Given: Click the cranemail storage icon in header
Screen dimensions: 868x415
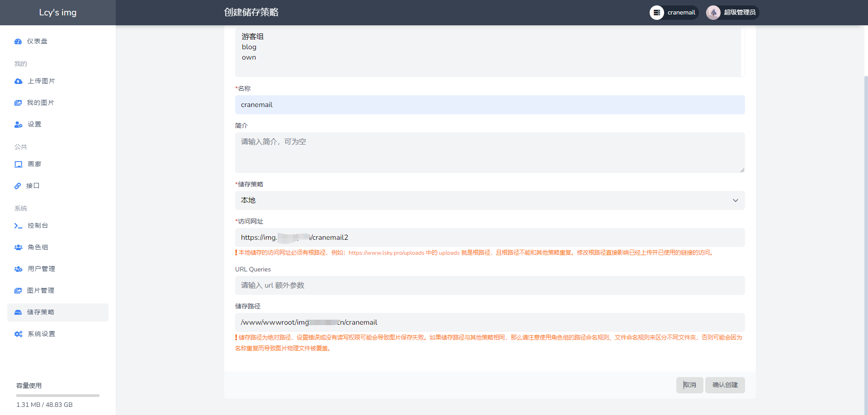Looking at the screenshot, I should [657, 13].
